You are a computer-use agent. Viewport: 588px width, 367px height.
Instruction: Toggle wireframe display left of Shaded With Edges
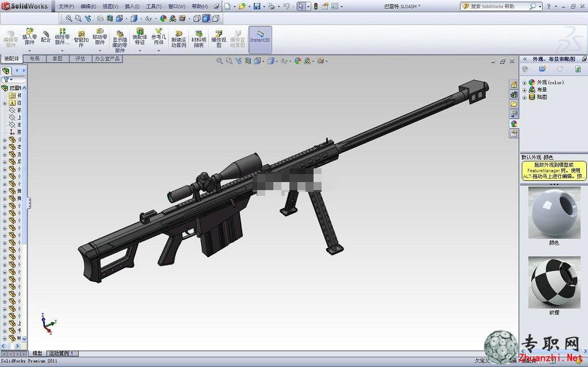197,18
